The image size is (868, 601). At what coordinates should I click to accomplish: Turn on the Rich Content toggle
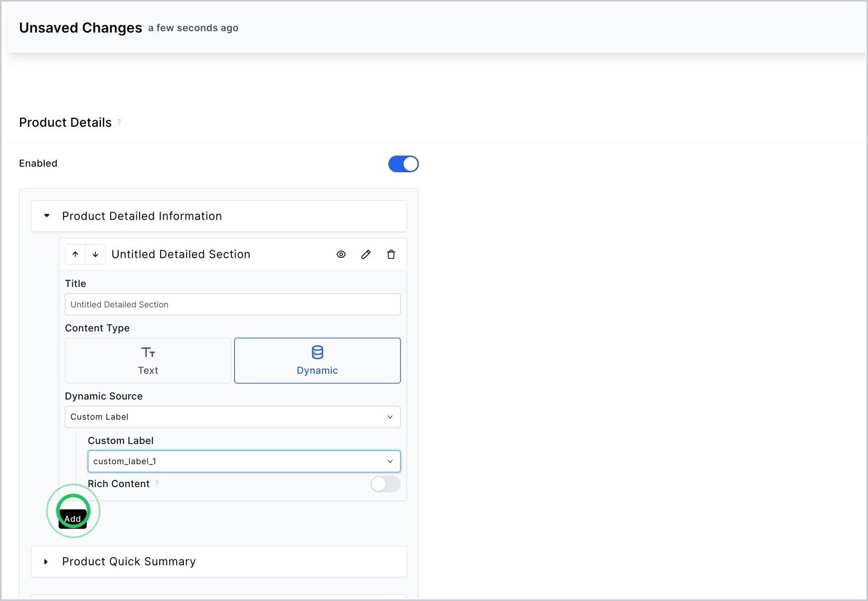tap(385, 484)
